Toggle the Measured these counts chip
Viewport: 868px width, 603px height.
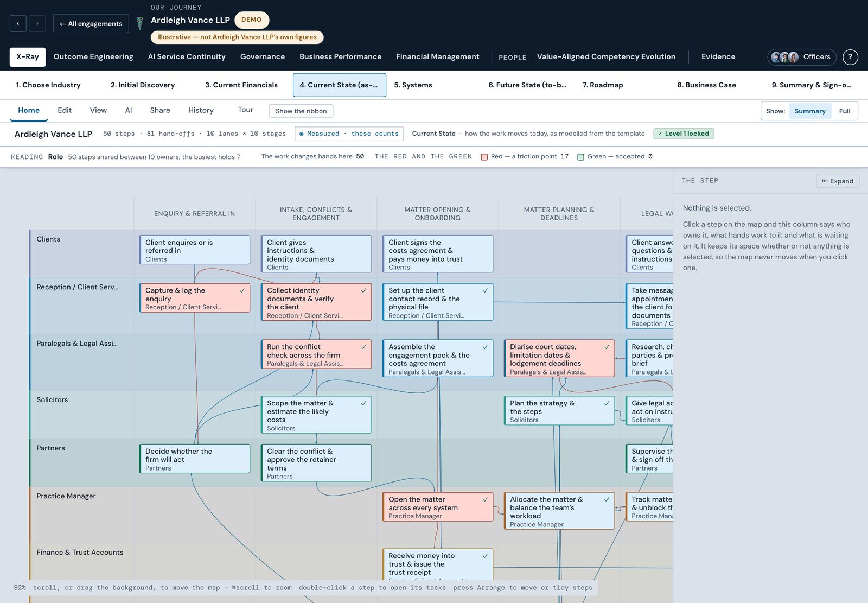pyautogui.click(x=349, y=134)
